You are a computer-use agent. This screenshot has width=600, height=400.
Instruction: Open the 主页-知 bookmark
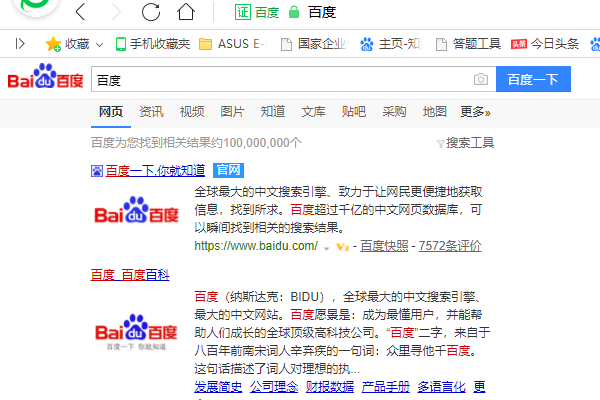coord(391,44)
